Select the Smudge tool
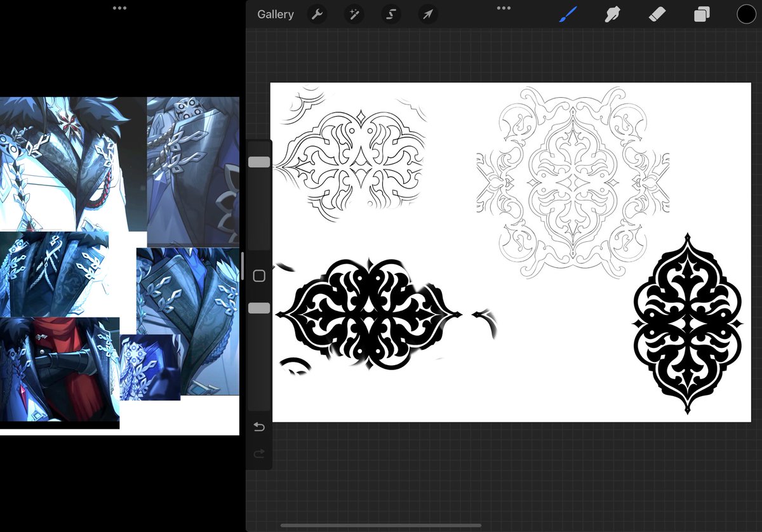Viewport: 762px width, 532px height. 612,14
